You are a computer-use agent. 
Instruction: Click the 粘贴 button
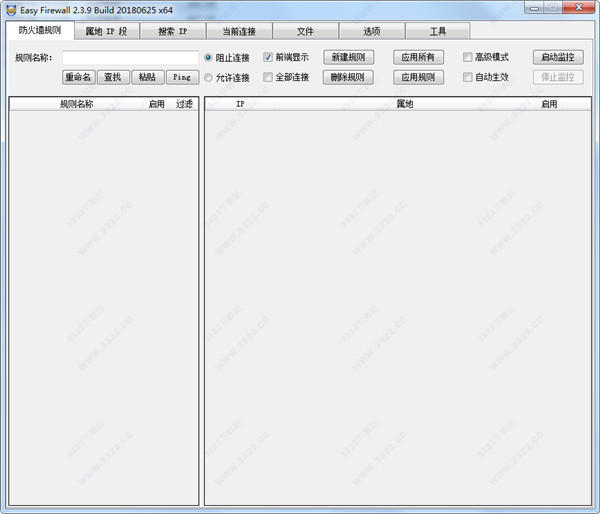(x=148, y=77)
